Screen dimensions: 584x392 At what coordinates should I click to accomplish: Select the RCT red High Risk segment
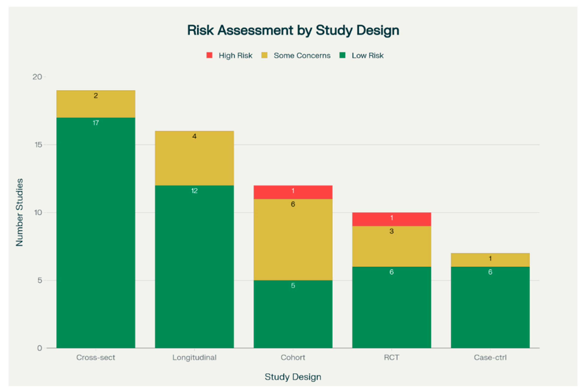(391, 219)
